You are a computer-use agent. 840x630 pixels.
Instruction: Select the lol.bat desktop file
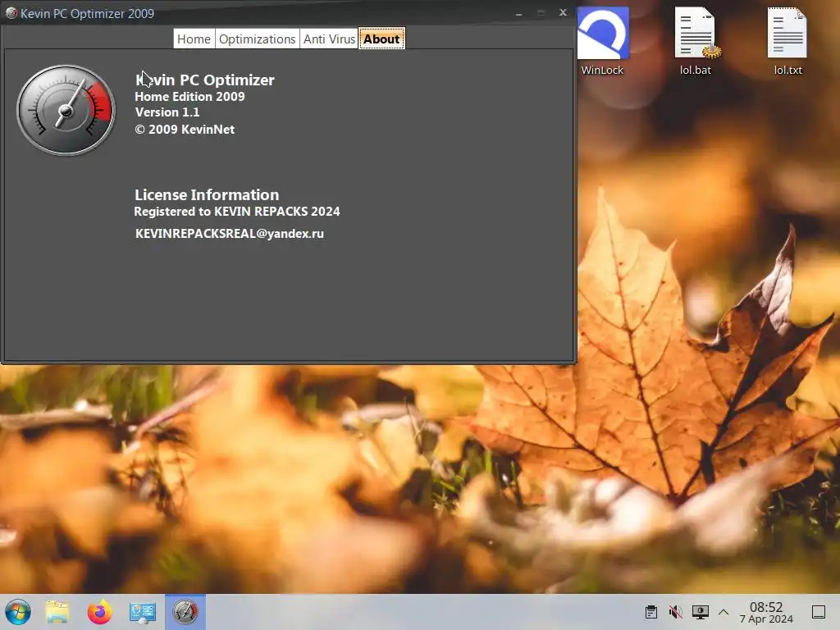click(696, 42)
